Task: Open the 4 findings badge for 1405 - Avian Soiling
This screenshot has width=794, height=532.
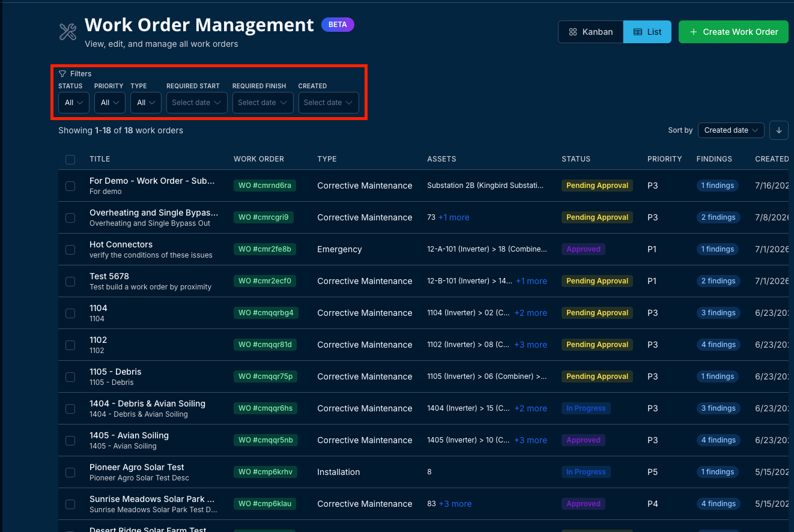Action: point(718,440)
